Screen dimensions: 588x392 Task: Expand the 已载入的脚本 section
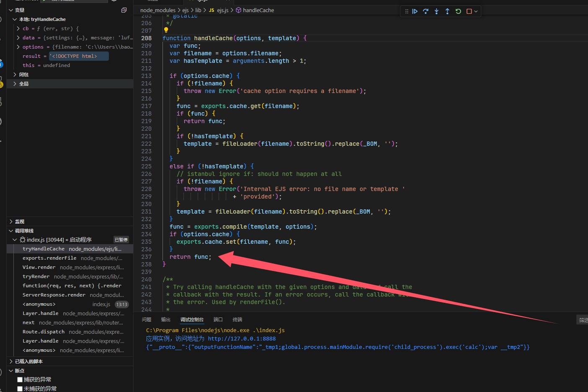pyautogui.click(x=11, y=361)
